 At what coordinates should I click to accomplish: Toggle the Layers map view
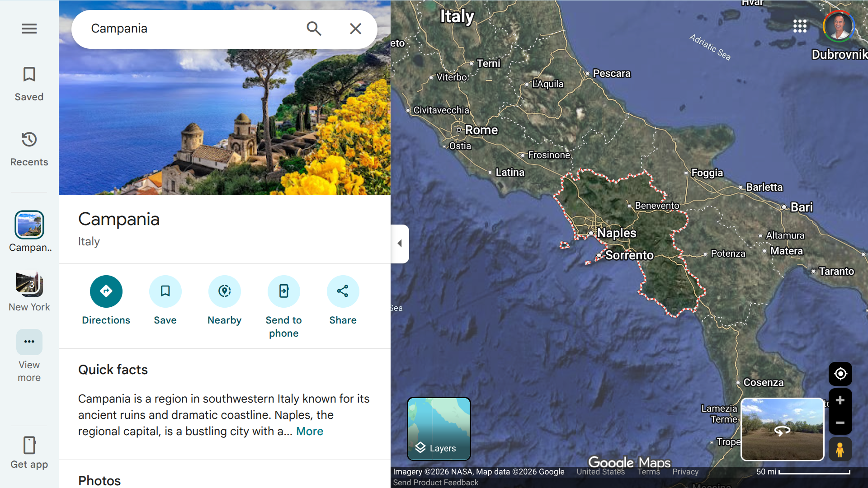coord(439,428)
